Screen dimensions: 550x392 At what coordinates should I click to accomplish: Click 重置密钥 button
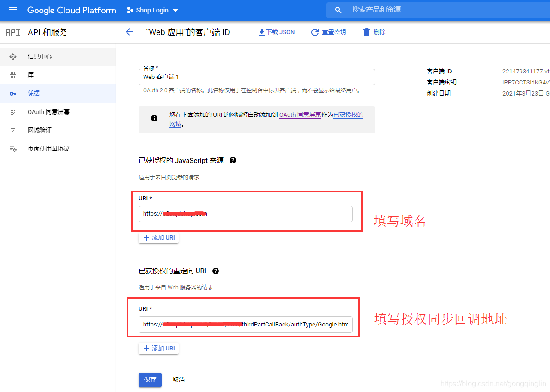click(329, 32)
